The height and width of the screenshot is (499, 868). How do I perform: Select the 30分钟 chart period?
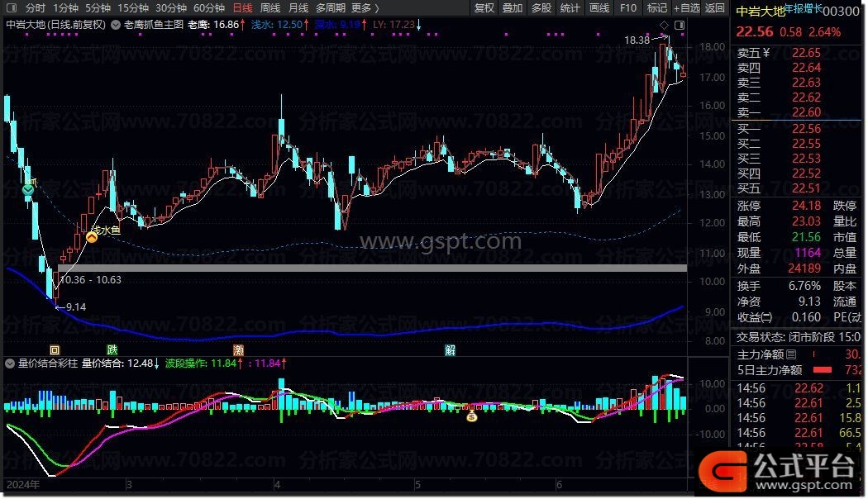[171, 8]
